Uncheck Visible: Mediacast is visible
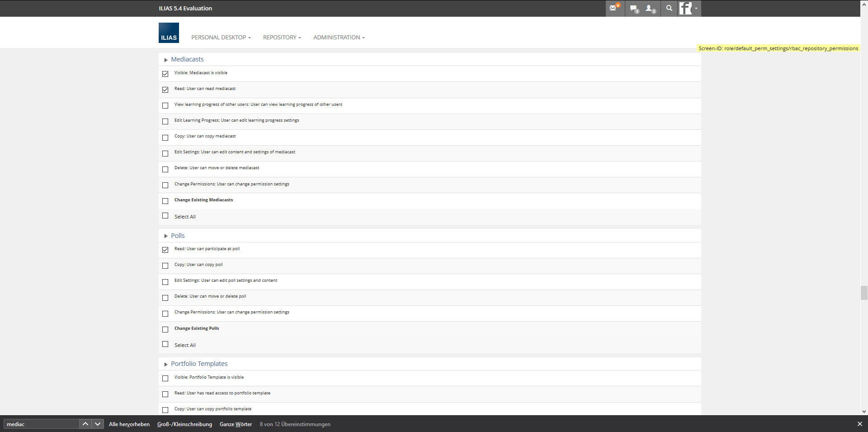The width and height of the screenshot is (868, 432). point(165,74)
